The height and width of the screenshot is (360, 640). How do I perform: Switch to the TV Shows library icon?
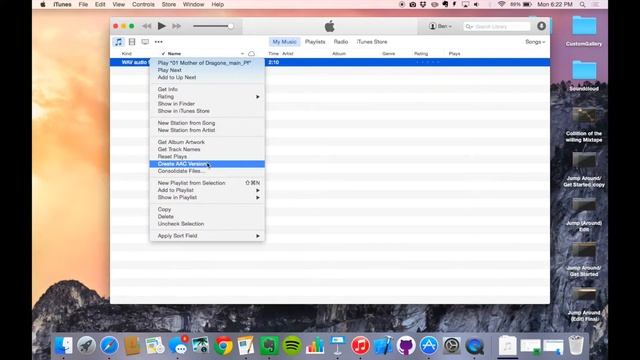pyautogui.click(x=145, y=42)
